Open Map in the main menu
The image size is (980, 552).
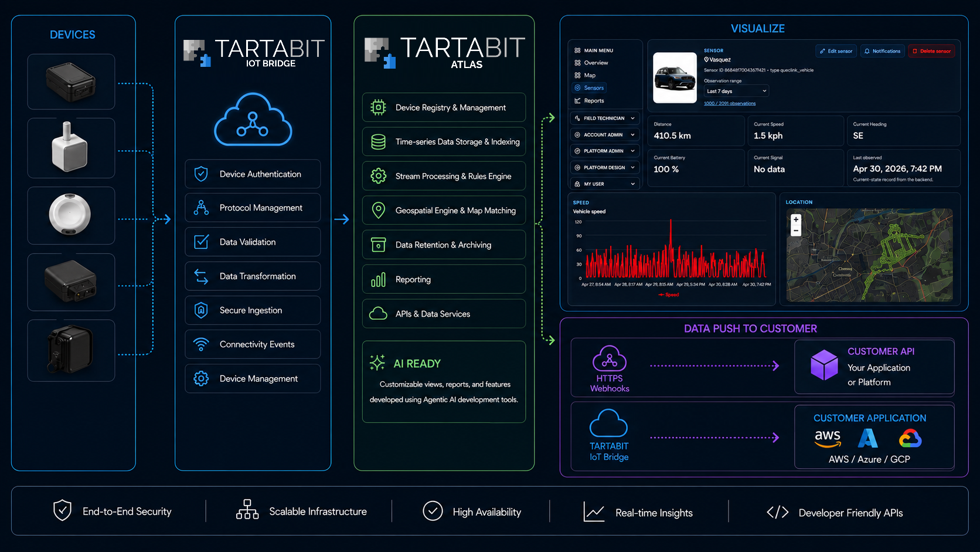(590, 75)
